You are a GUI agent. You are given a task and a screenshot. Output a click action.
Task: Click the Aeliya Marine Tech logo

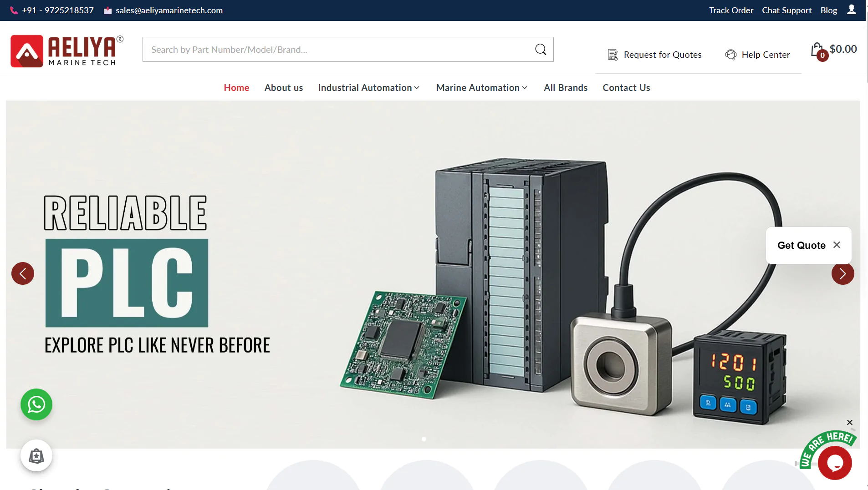66,51
